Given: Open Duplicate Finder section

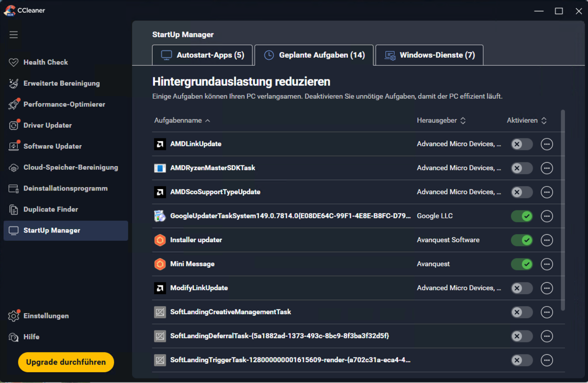Looking at the screenshot, I should 66,209.
